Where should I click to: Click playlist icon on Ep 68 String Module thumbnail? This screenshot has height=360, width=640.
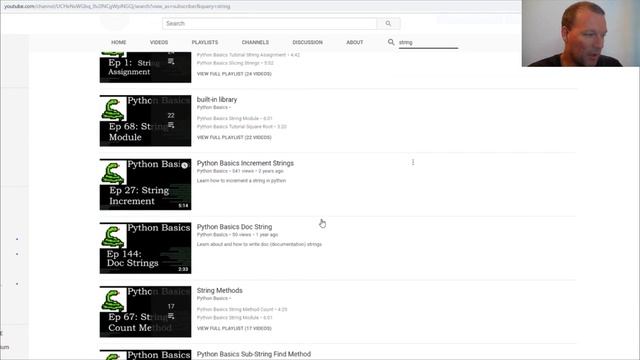(171, 125)
